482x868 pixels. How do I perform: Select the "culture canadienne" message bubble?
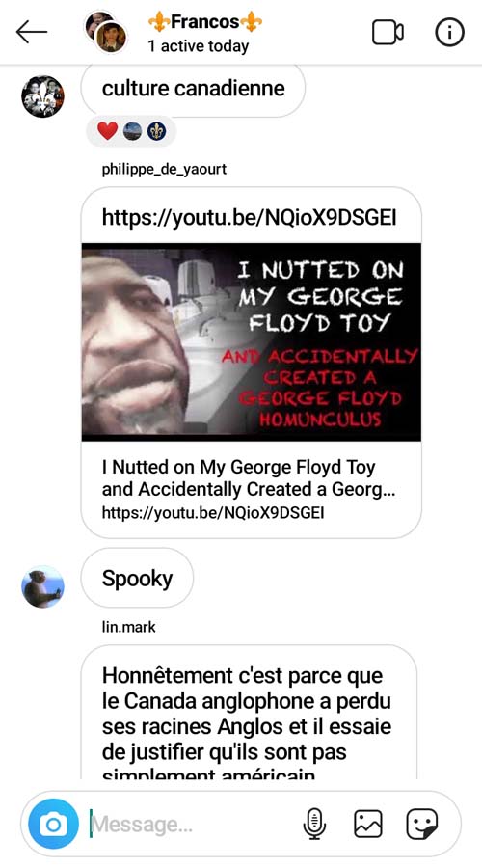pos(193,89)
